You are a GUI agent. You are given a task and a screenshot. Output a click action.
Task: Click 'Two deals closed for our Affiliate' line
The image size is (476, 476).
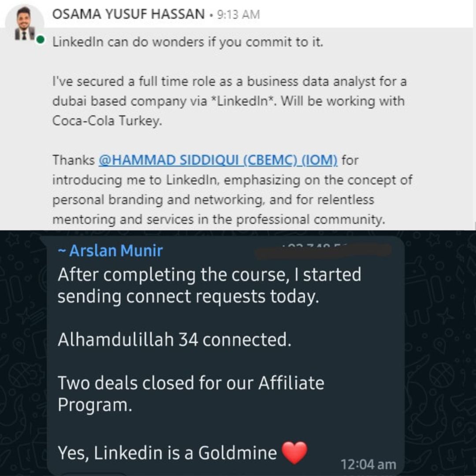(191, 383)
